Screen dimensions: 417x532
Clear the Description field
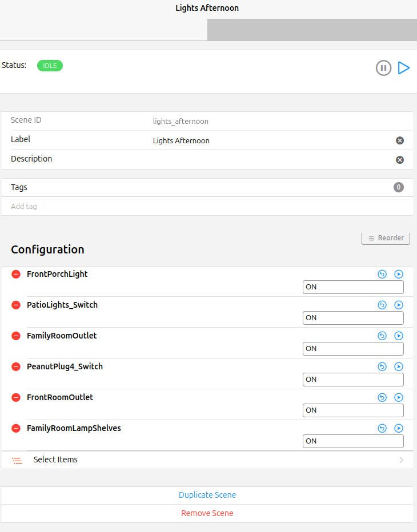pyautogui.click(x=400, y=160)
